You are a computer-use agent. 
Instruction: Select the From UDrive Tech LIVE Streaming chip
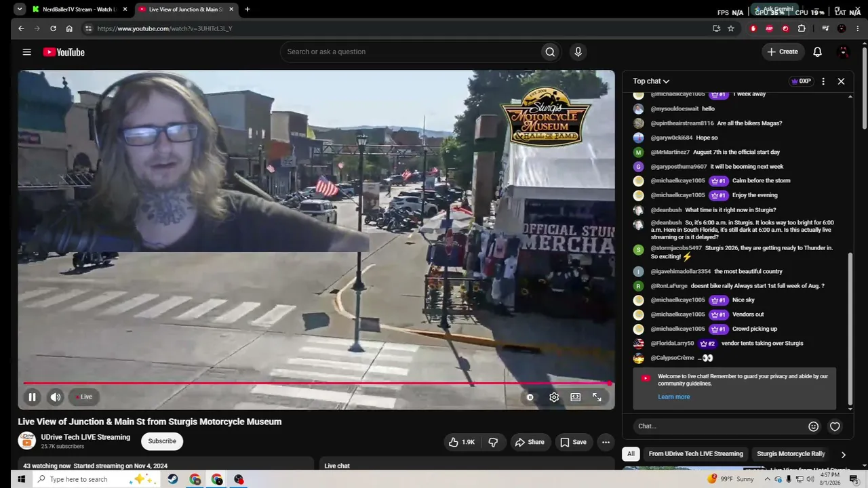coord(696,454)
